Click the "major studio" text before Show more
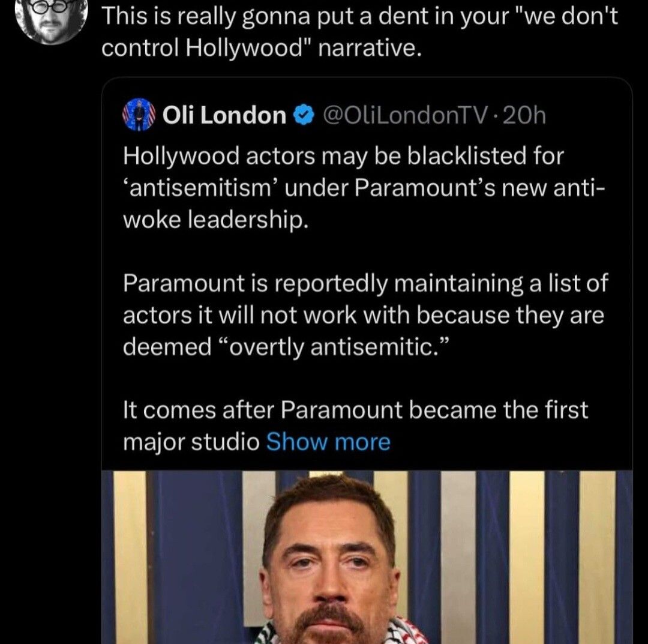The height and width of the screenshot is (644, 648). coord(191,442)
